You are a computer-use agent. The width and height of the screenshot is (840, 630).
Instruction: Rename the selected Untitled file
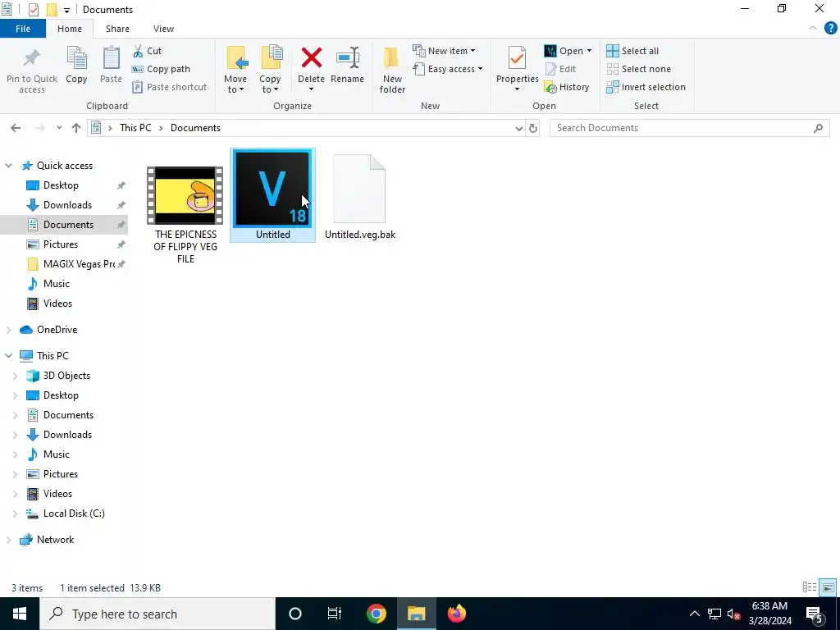pos(347,65)
